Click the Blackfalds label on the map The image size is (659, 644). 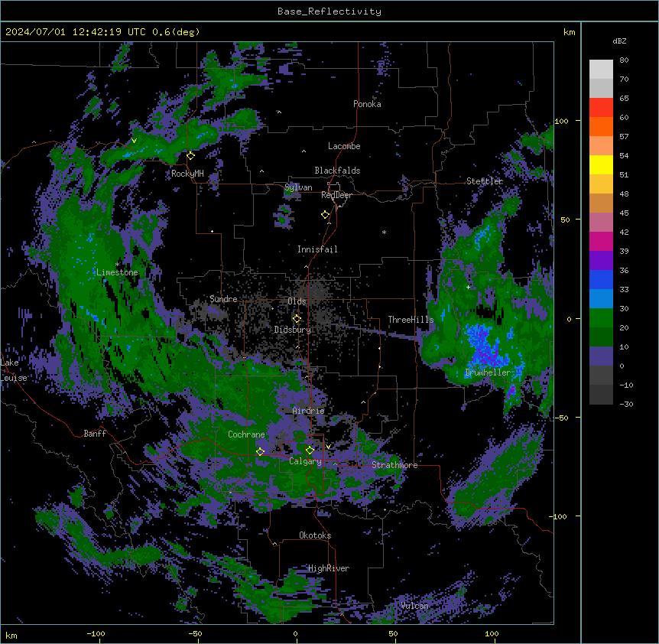[x=337, y=171]
